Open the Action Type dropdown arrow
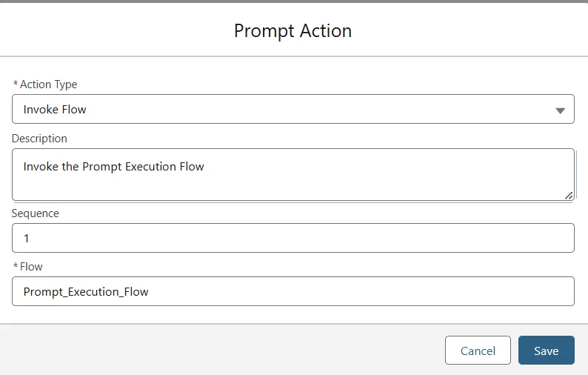Image resolution: width=588 pixels, height=375 pixels. point(560,110)
